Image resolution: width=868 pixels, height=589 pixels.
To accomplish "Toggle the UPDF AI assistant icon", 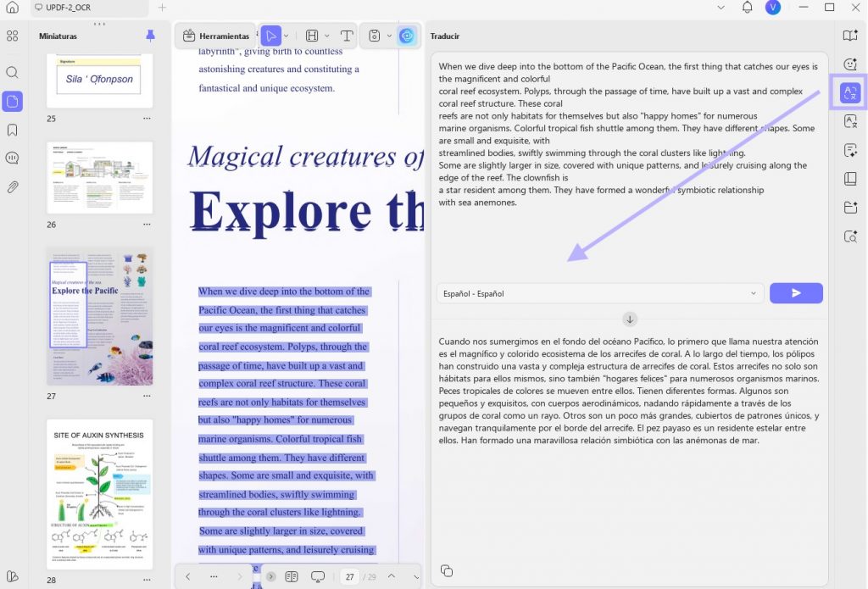I will click(x=407, y=36).
